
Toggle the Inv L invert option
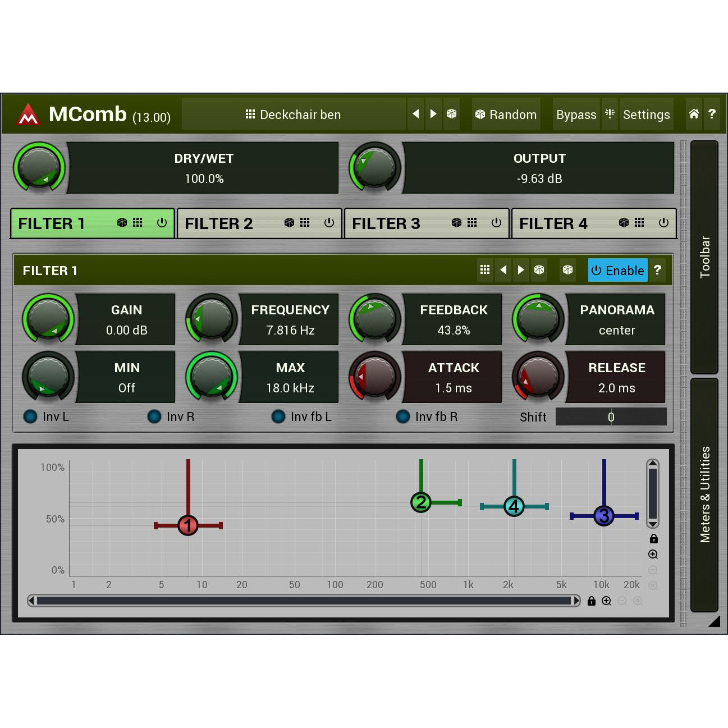coord(30,416)
